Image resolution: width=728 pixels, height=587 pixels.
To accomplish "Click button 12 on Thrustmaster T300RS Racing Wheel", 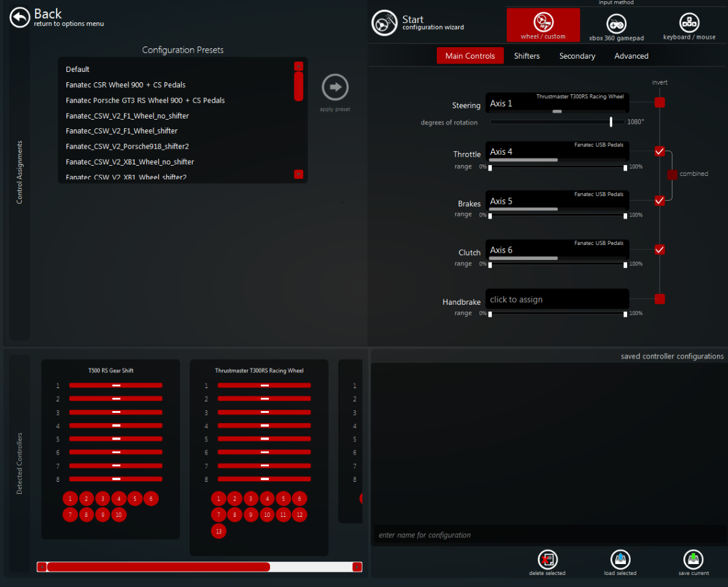I will 300,515.
